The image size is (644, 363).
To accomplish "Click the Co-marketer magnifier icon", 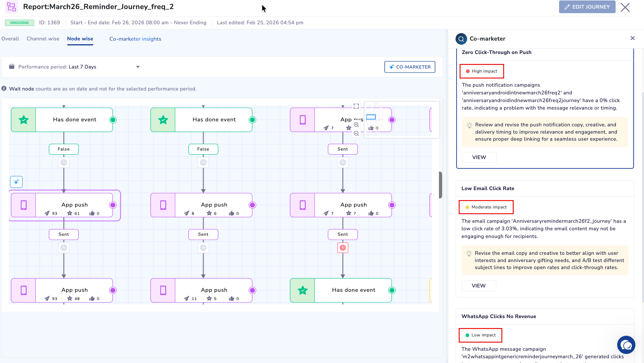I will [x=461, y=39].
